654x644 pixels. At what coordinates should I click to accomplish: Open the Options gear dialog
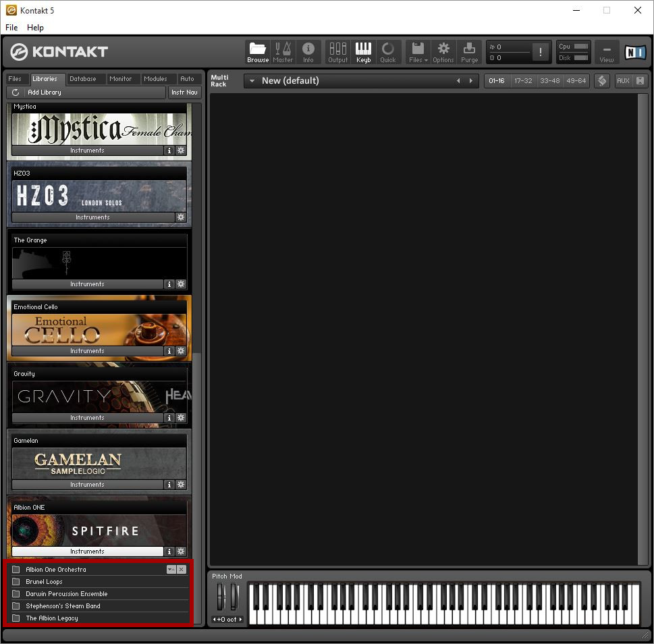(443, 52)
